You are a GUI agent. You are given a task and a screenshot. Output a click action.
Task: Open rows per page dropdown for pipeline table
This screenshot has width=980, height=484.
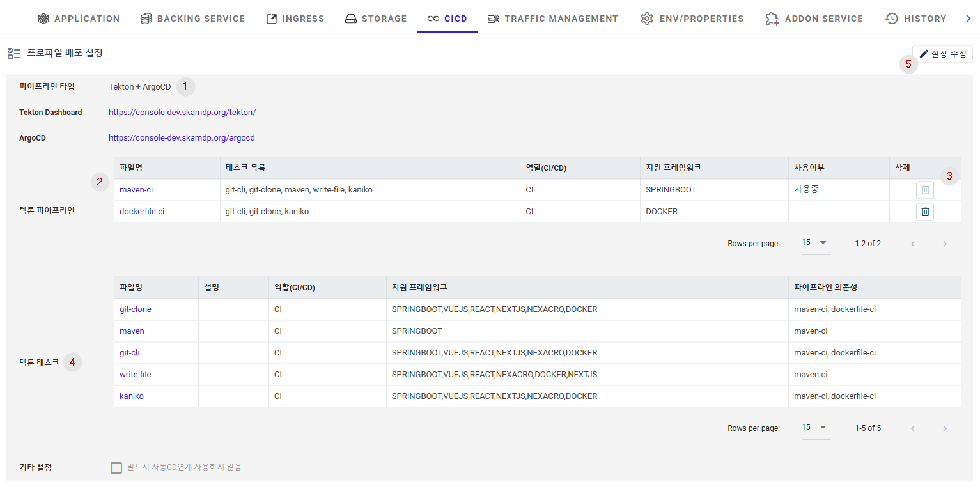[x=816, y=243]
